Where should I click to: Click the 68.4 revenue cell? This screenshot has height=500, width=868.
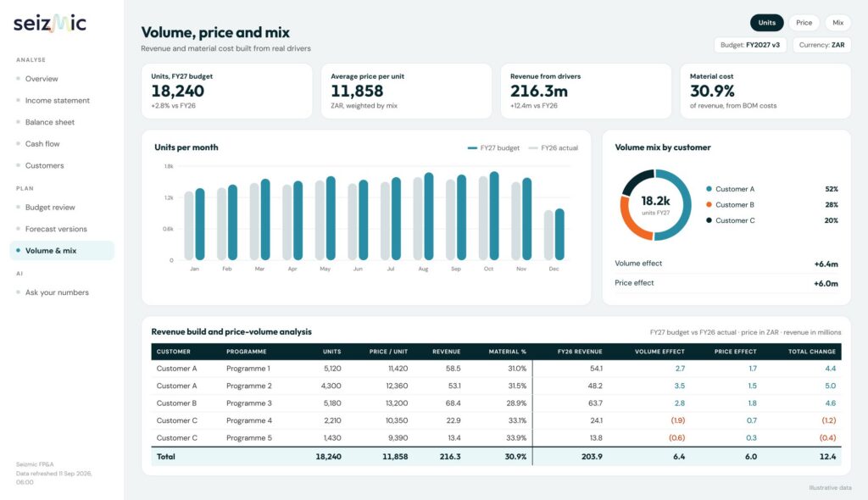click(453, 403)
